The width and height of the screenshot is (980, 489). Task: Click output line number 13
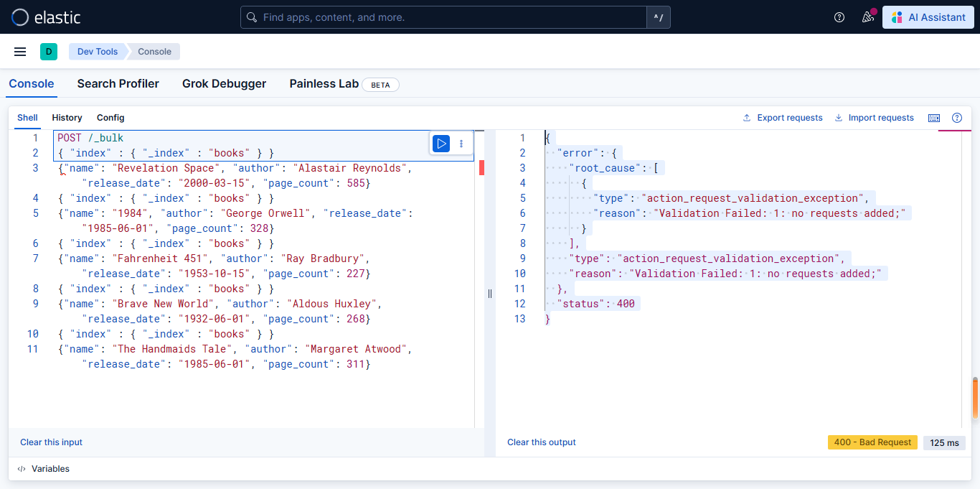pos(519,319)
